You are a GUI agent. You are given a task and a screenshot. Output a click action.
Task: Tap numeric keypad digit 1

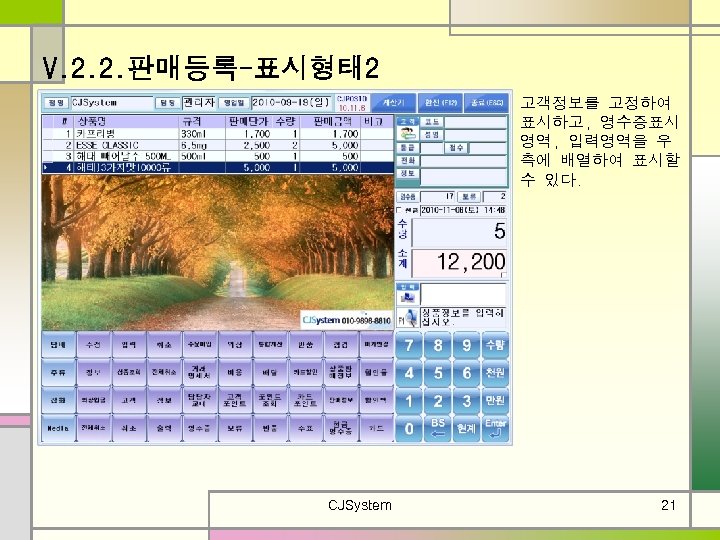(409, 400)
